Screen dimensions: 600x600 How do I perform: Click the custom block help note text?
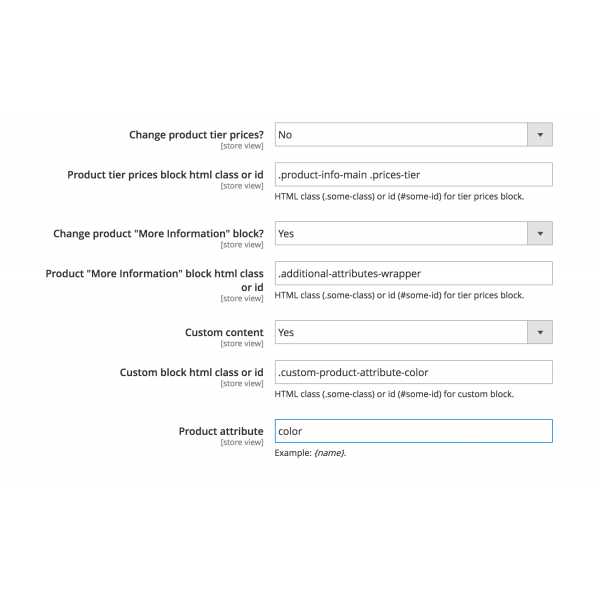[x=394, y=394]
